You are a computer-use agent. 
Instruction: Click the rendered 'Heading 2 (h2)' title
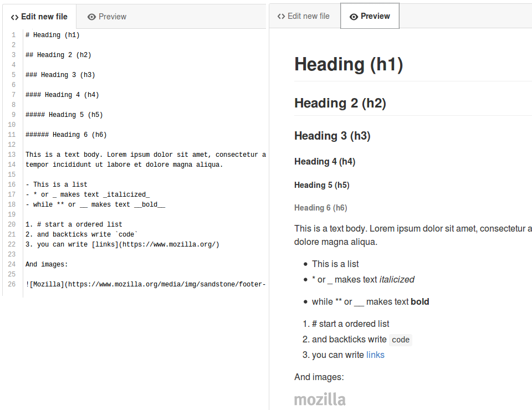(340, 103)
